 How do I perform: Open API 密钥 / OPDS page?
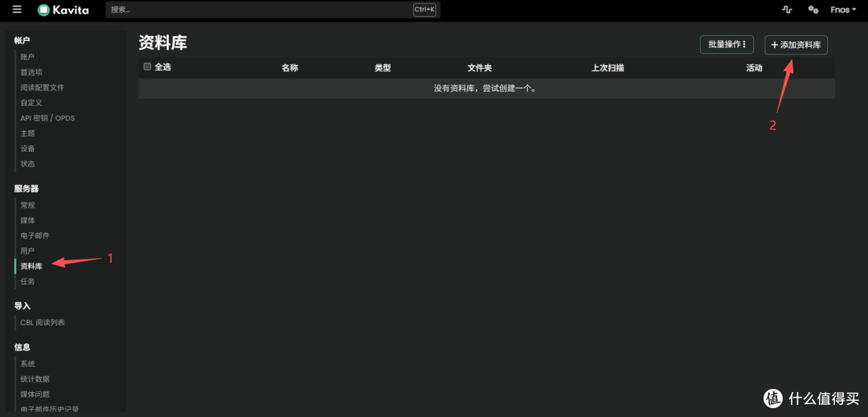coord(47,118)
